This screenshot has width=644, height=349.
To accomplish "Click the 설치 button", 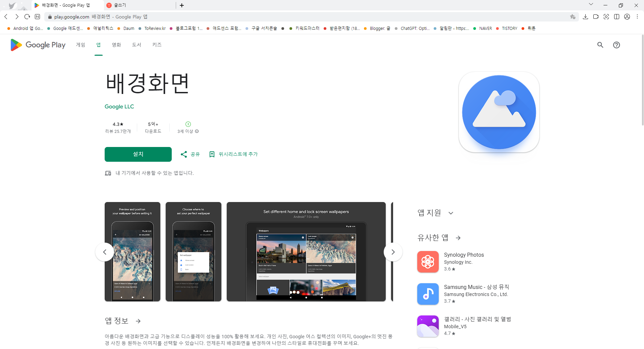I will [138, 154].
